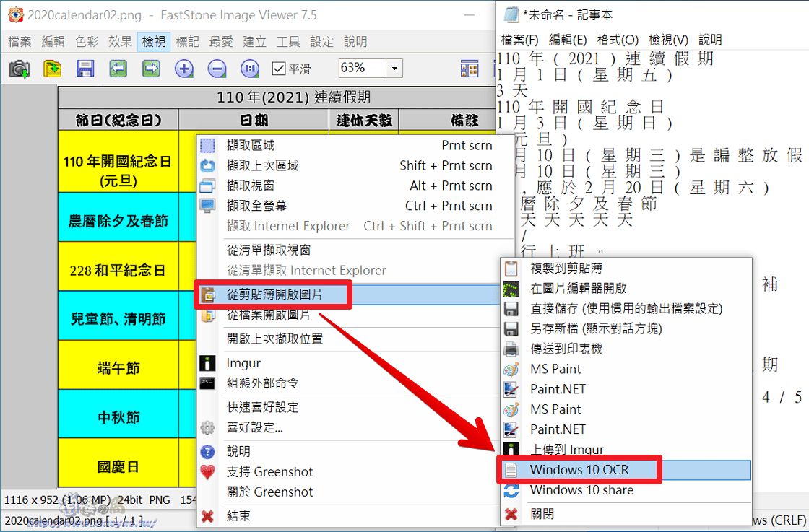Click the open file folder icon in toolbar
The width and height of the screenshot is (809, 532).
(52, 68)
